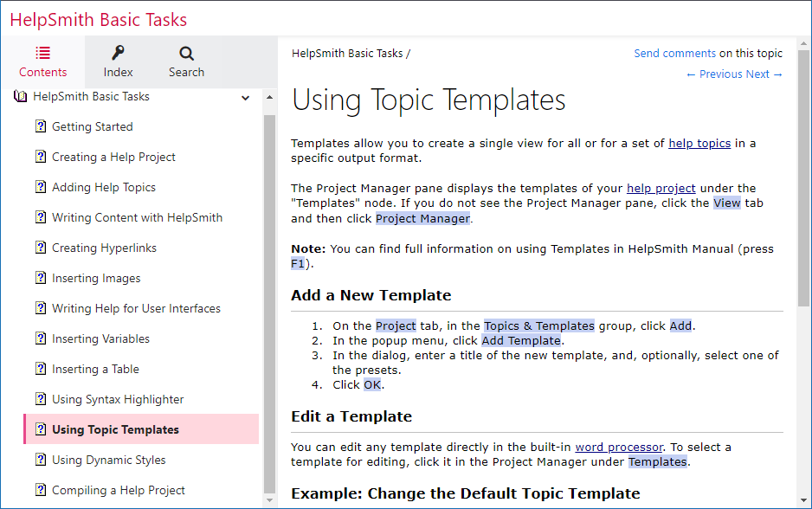Click the Example: Change the Default Topic Template heading
The height and width of the screenshot is (509, 812).
466,493
